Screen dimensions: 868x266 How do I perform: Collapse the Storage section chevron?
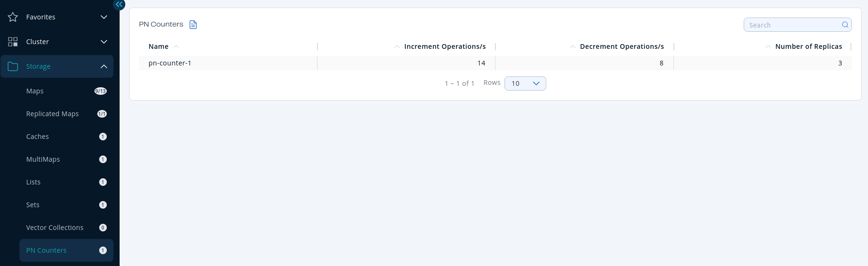coord(104,66)
